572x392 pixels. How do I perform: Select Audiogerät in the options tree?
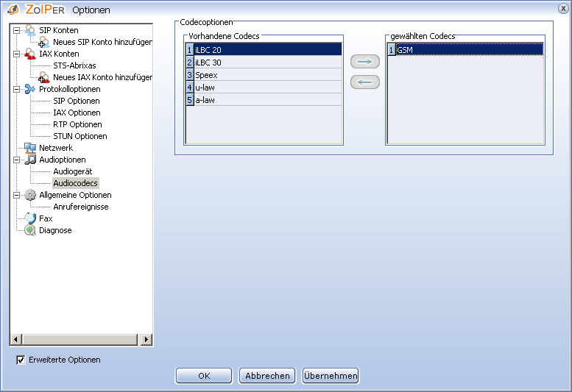click(x=72, y=171)
